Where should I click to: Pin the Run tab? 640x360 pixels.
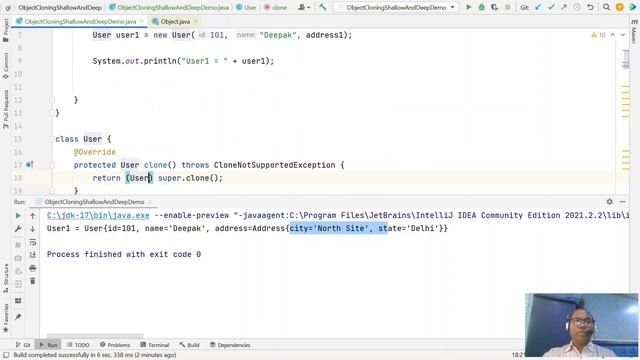[x=18, y=317]
